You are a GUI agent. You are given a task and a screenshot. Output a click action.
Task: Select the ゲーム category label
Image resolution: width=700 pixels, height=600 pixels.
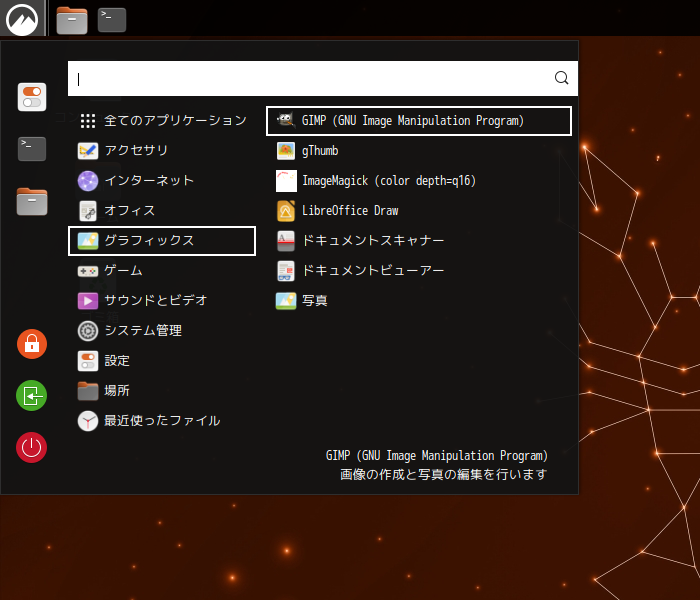click(x=123, y=271)
